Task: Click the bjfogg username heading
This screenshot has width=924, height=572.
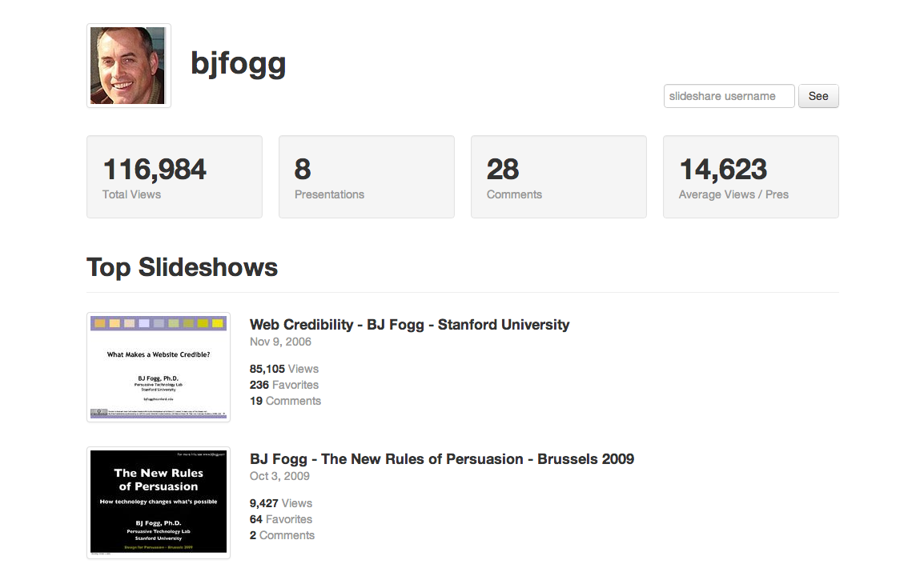Action: click(238, 63)
